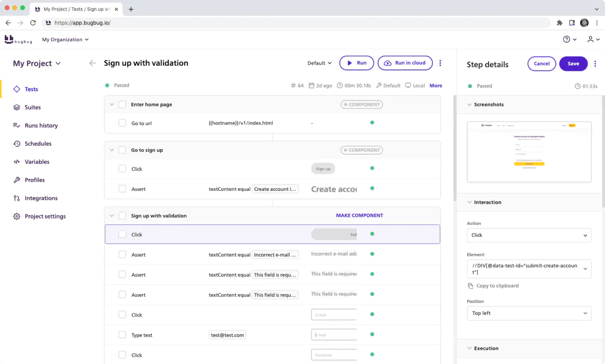Open test options three-dot menu
This screenshot has width=605, height=364.
click(x=440, y=63)
